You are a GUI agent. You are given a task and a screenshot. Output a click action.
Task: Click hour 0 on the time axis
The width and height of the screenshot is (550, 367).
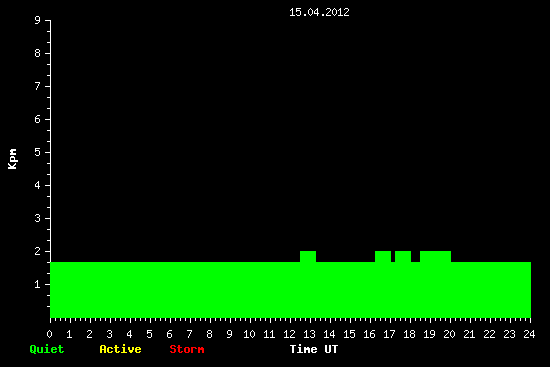[x=49, y=334]
